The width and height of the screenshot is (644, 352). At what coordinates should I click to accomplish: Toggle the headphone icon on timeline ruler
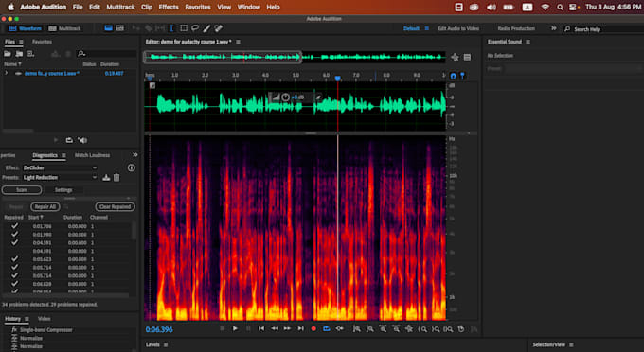pyautogui.click(x=453, y=76)
